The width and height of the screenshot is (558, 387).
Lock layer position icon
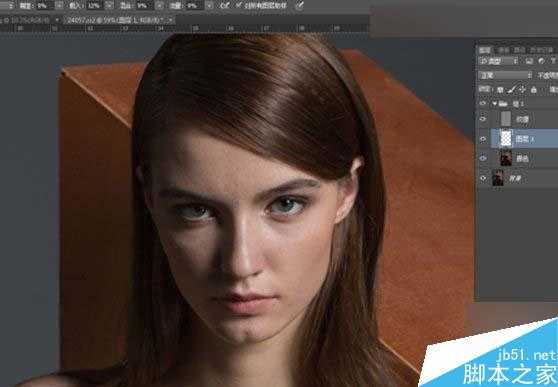pos(522,90)
